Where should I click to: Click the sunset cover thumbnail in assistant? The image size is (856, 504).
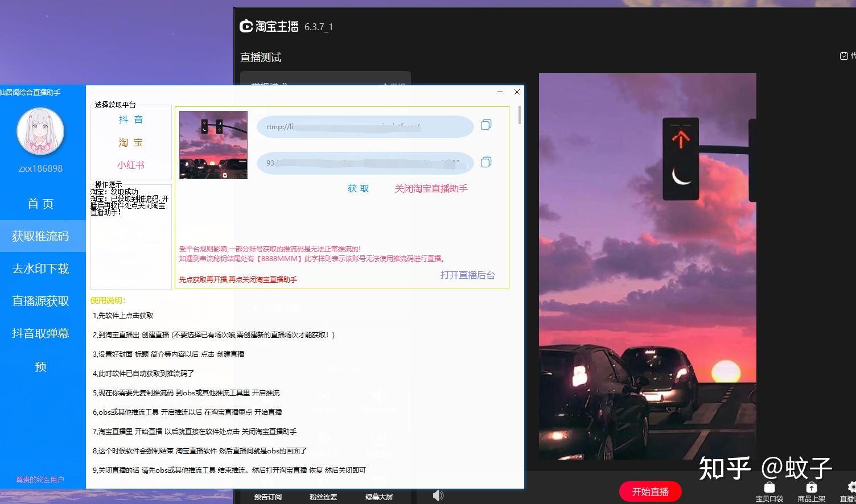pyautogui.click(x=213, y=145)
